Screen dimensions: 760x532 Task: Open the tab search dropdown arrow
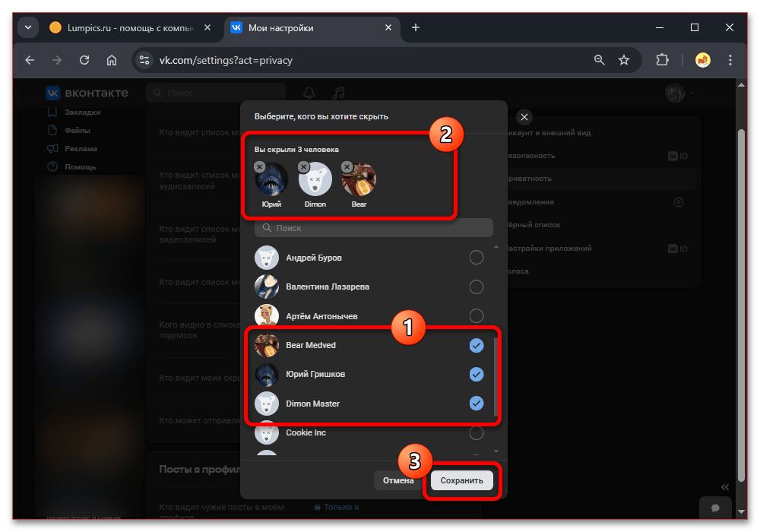[x=28, y=27]
